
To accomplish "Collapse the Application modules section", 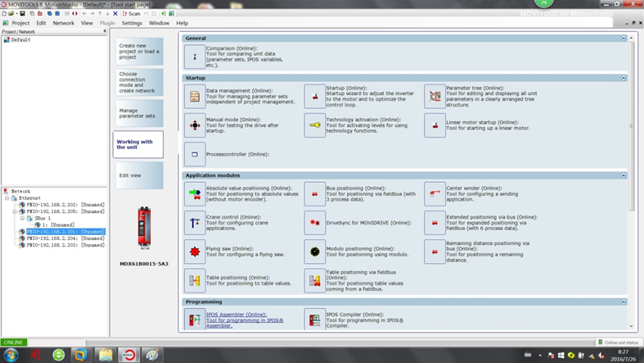I will click(x=624, y=175).
